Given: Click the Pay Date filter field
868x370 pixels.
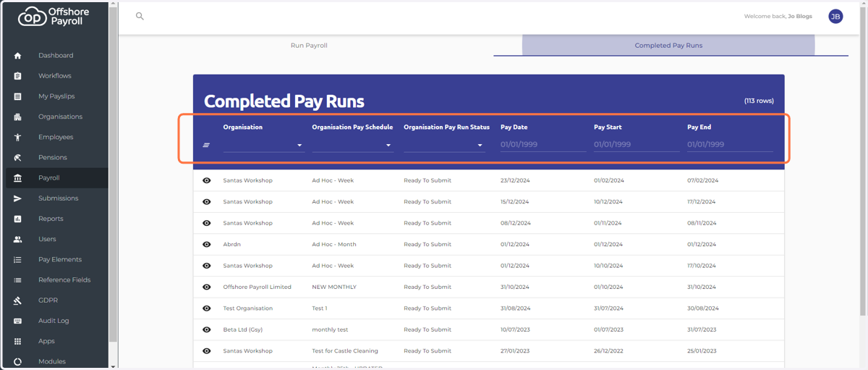Looking at the screenshot, I should pos(543,145).
